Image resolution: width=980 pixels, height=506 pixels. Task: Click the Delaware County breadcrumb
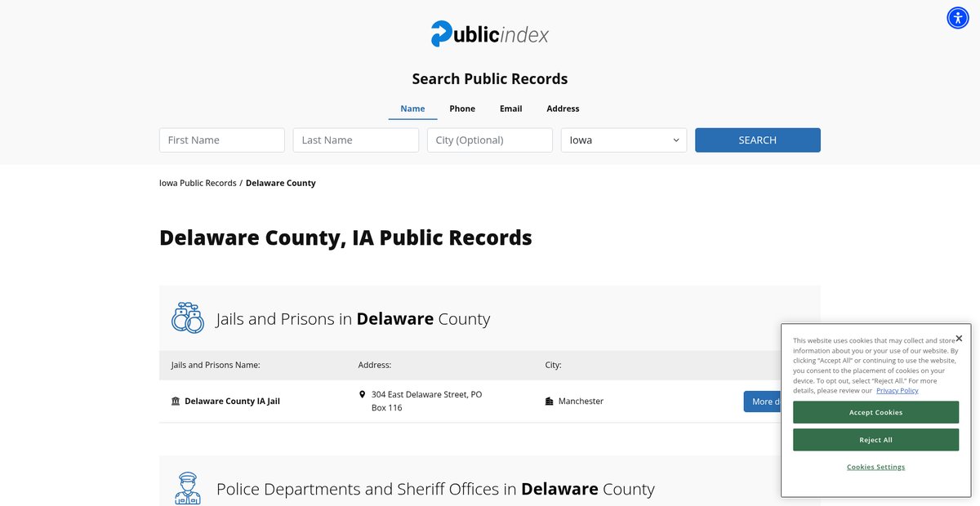tap(281, 183)
